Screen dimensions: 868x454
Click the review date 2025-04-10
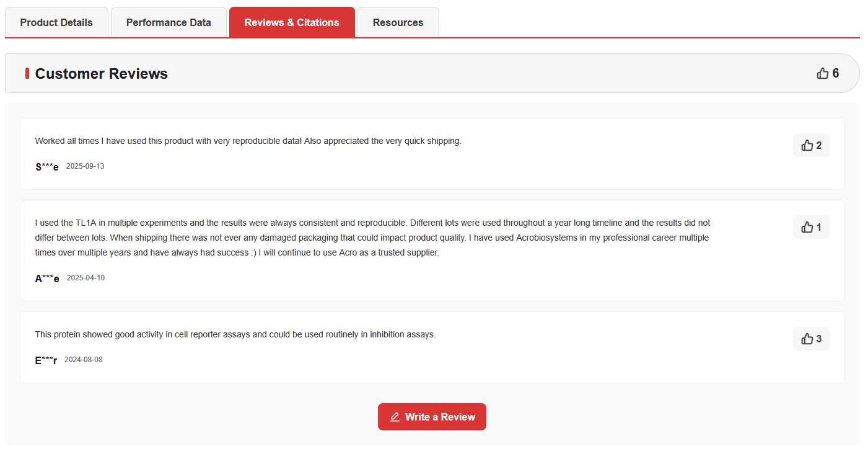85,278
